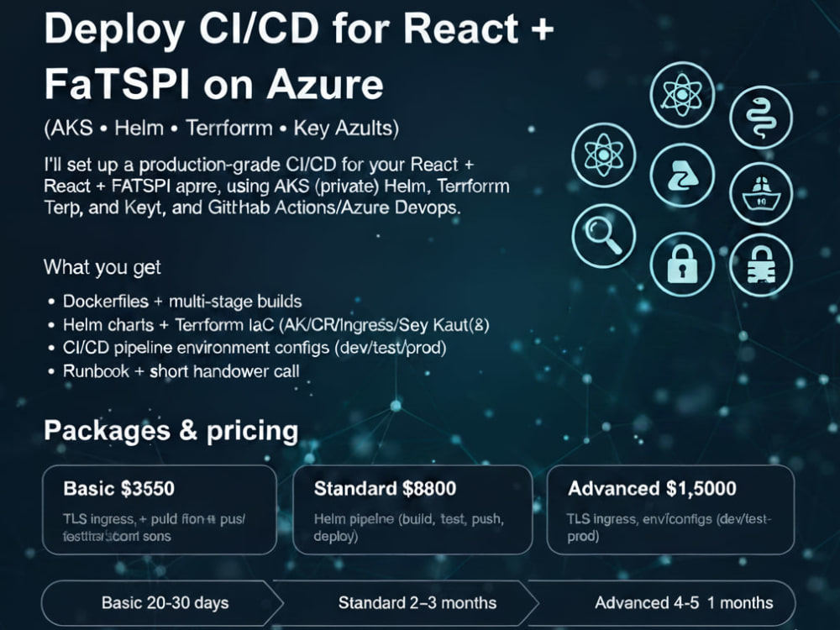Select the Basic $3550 package card
This screenshot has height=630, width=840.
[160, 510]
